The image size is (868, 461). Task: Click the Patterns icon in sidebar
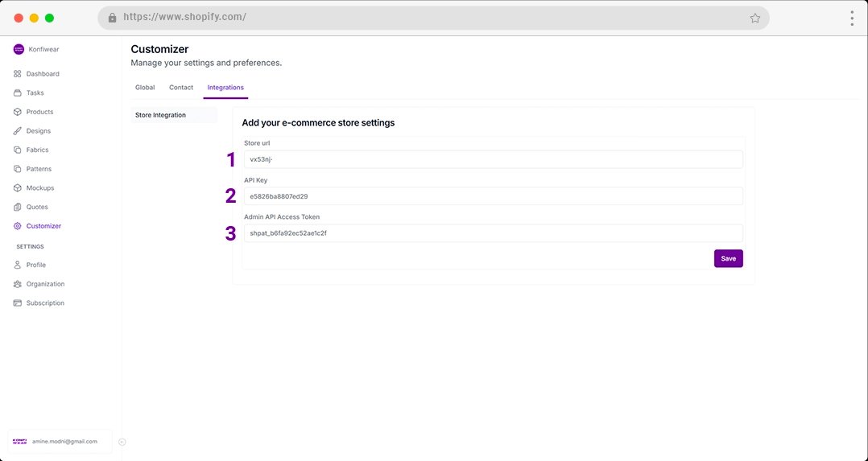tap(18, 169)
